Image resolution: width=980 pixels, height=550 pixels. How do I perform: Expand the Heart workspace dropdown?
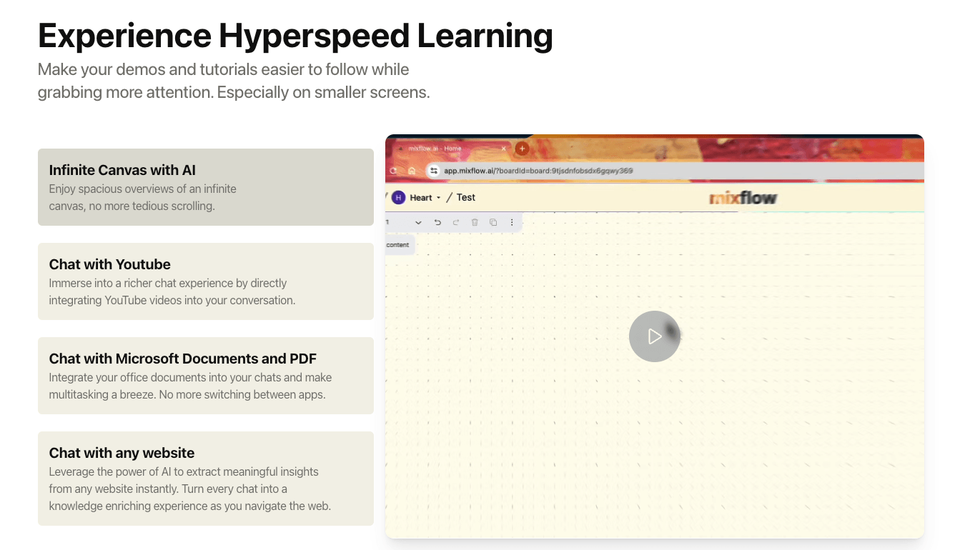[x=438, y=198]
